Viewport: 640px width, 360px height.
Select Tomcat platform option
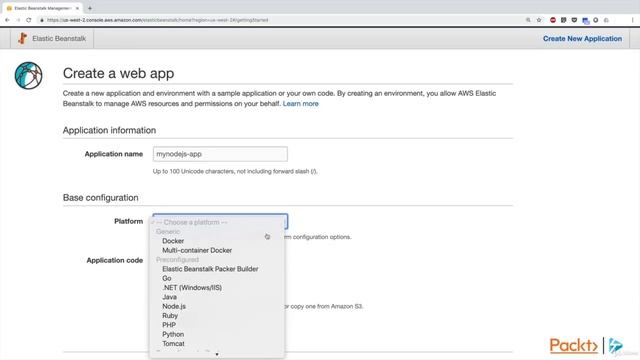173,344
